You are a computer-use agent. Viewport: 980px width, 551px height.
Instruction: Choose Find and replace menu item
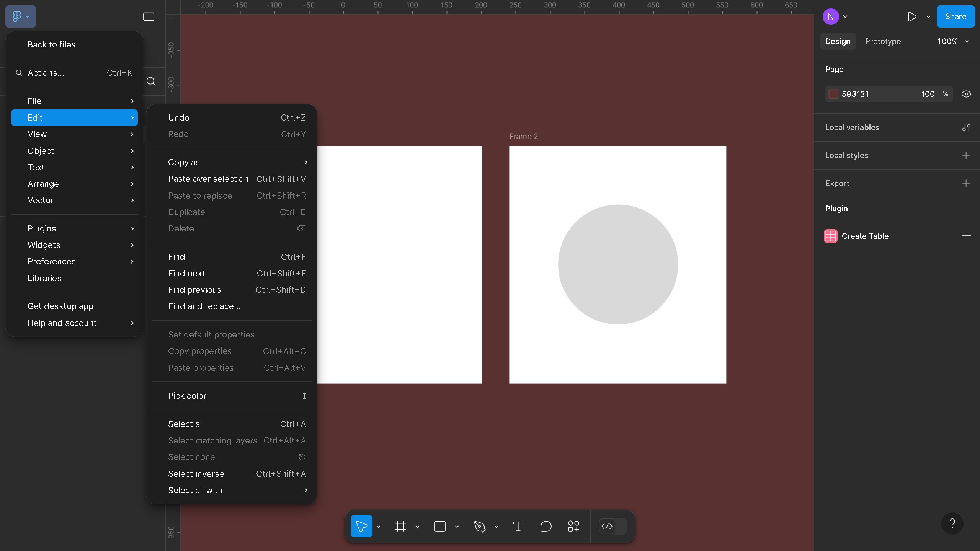pos(204,306)
